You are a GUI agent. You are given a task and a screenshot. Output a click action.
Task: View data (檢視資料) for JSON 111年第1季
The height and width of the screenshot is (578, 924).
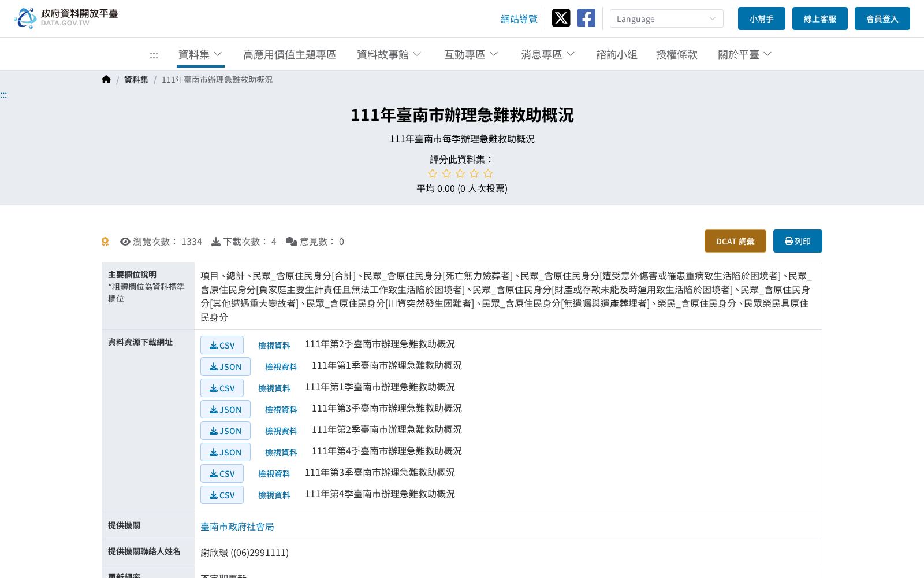pyautogui.click(x=281, y=367)
